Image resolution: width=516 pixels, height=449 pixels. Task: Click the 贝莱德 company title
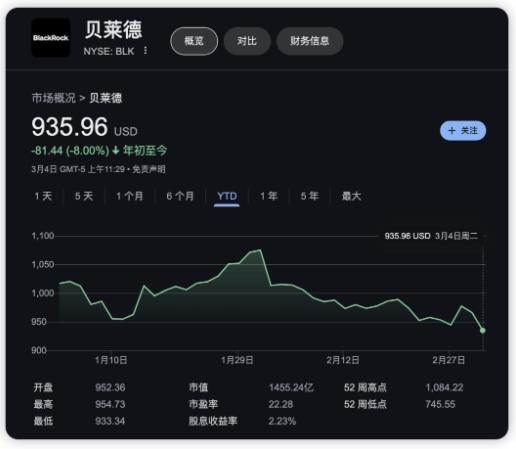113,30
